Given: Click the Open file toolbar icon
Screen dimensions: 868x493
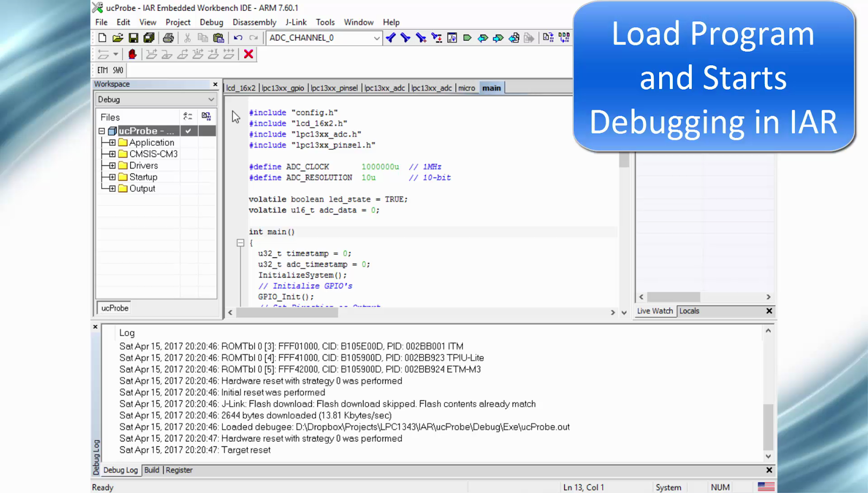Looking at the screenshot, I should (x=117, y=38).
